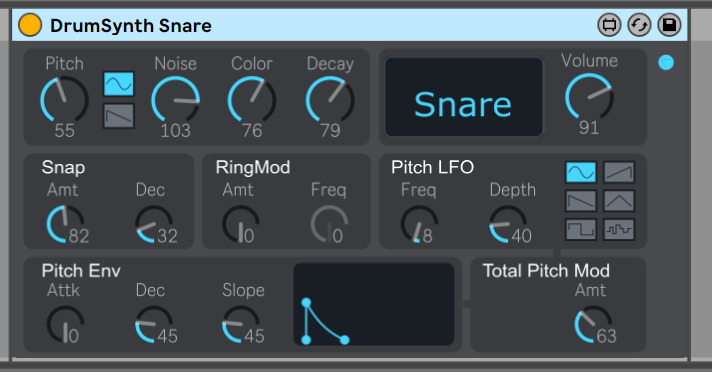This screenshot has width=712, height=372.
Task: Open the show/hide parameters icon in title bar
Action: tap(609, 25)
